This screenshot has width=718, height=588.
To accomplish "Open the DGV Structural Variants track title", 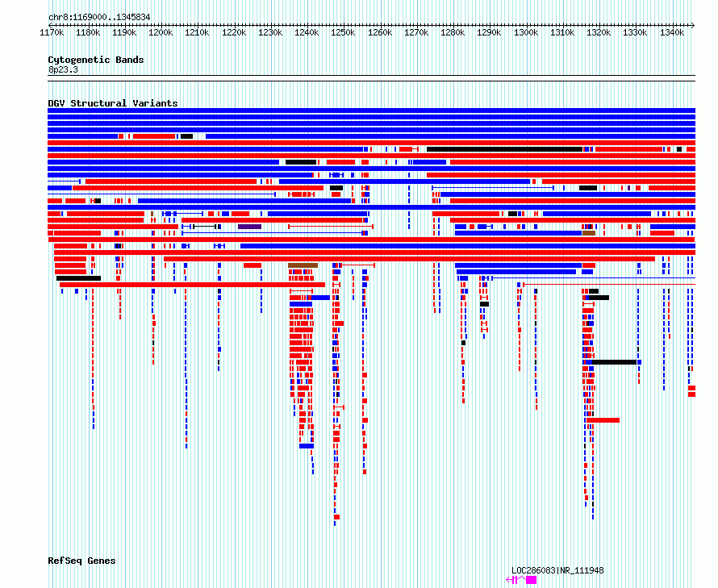I will (113, 103).
